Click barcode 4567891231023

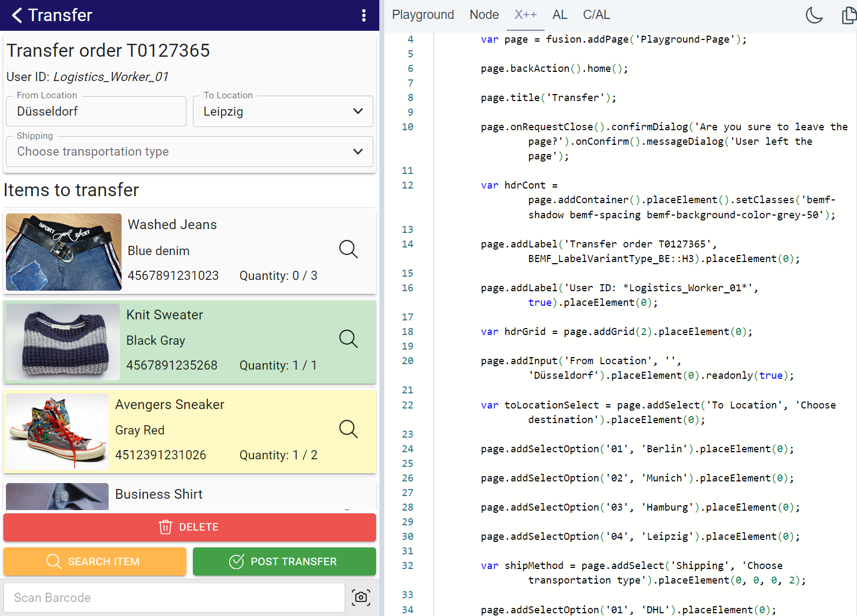(173, 276)
